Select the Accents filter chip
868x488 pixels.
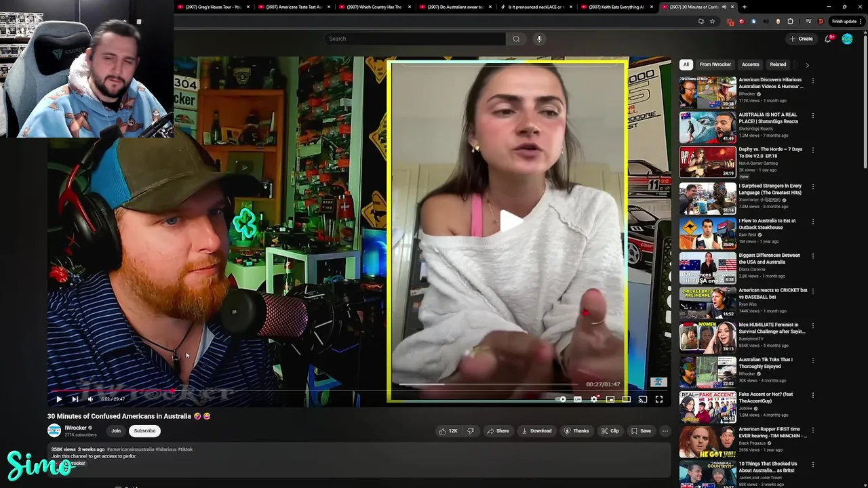pyautogui.click(x=750, y=64)
